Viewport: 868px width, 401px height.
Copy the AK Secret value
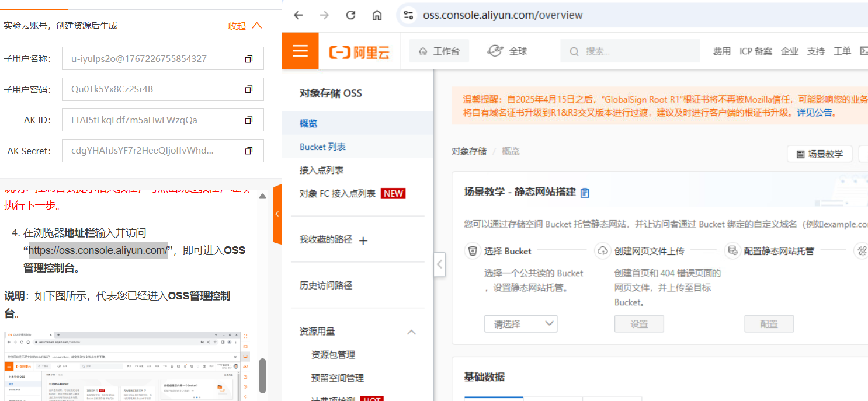249,151
